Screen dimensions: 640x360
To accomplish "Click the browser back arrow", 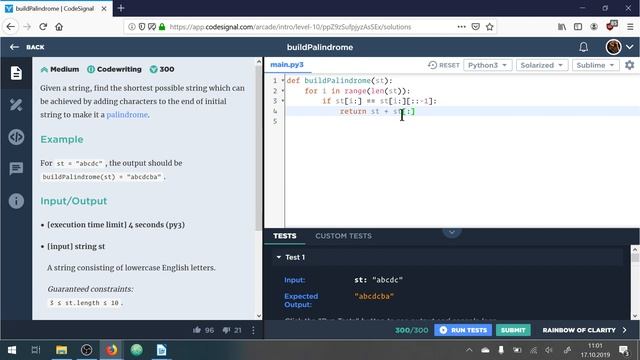I will (x=11, y=27).
